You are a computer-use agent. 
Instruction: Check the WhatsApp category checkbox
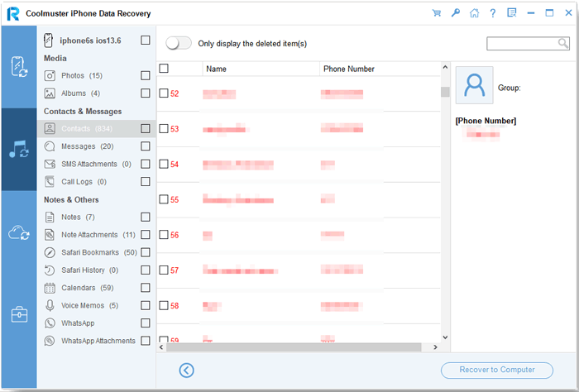coord(146,323)
